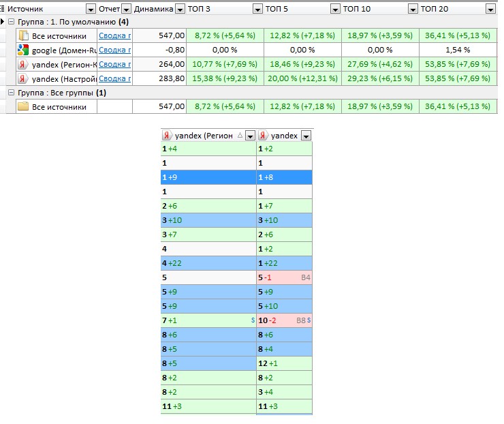Select the highlighted cell 1 +9
The width and height of the screenshot is (504, 424).
[x=208, y=177]
